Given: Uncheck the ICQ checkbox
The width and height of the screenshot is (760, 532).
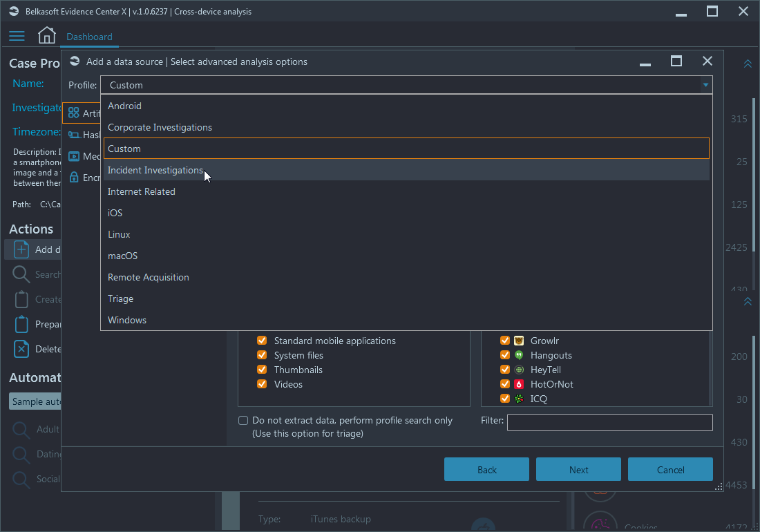Looking at the screenshot, I should point(504,399).
